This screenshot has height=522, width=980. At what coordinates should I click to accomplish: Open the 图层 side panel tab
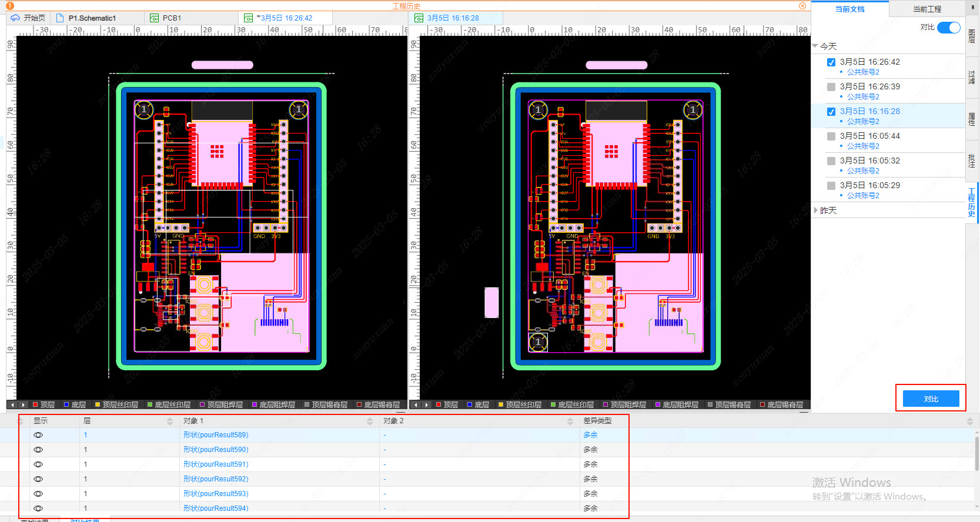[971, 37]
